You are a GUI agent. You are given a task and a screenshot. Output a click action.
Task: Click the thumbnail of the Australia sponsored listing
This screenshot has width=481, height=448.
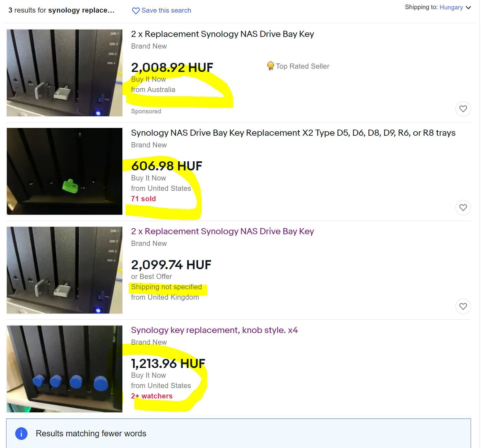(64, 73)
